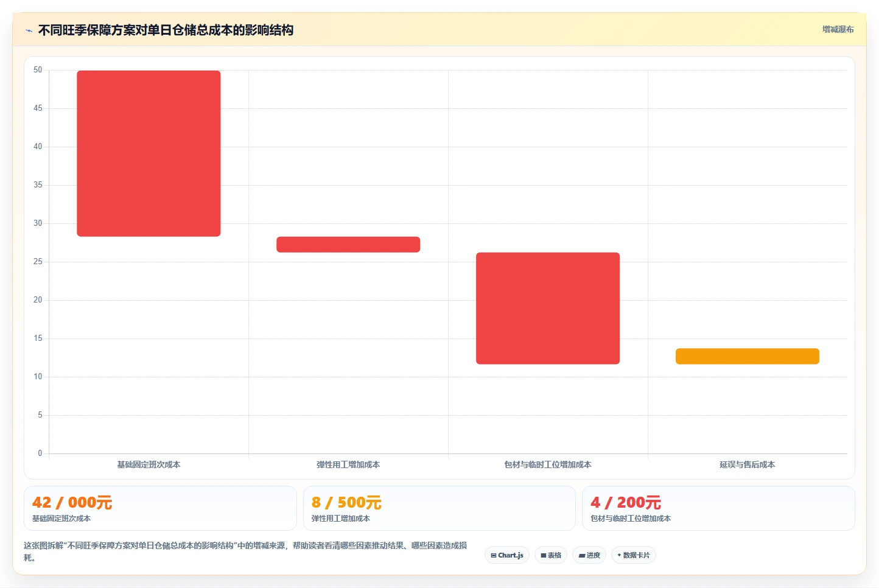The height and width of the screenshot is (588, 879).
Task: Click the lightning icon beside the chart title
Action: [x=29, y=30]
